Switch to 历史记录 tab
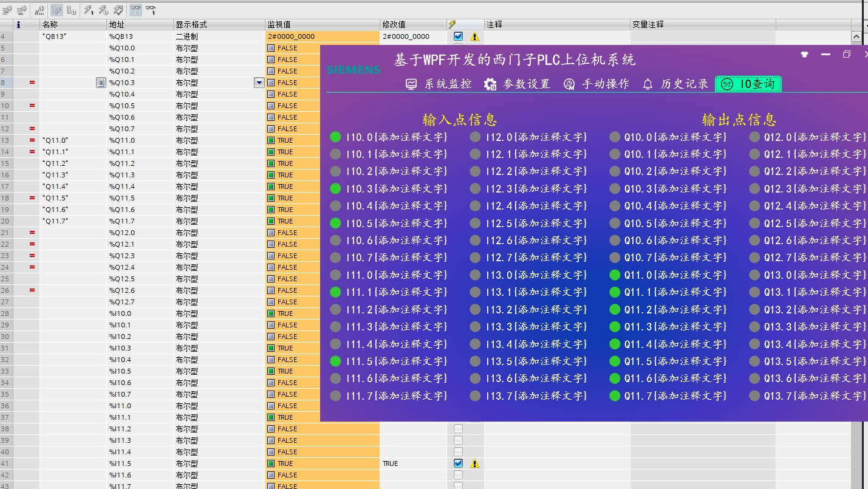Viewport: 868px width, 489px height. (675, 84)
